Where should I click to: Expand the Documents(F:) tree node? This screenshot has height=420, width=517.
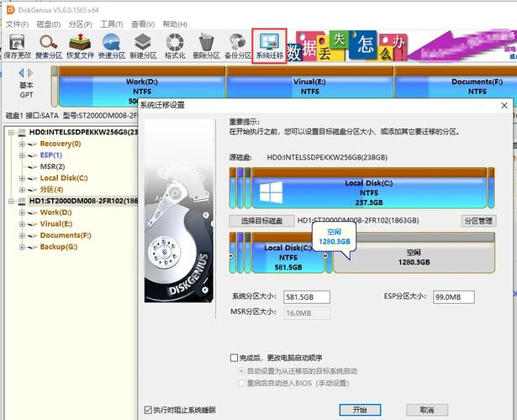click(22, 235)
